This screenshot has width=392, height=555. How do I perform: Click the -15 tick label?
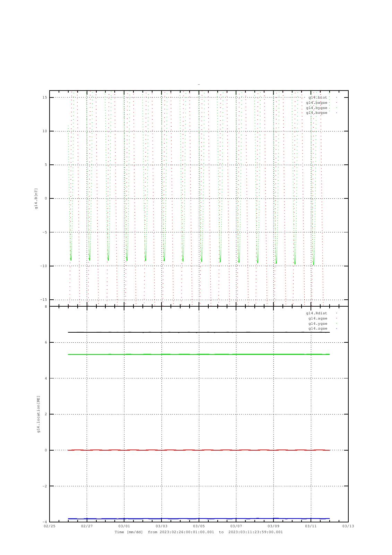pos(44,300)
